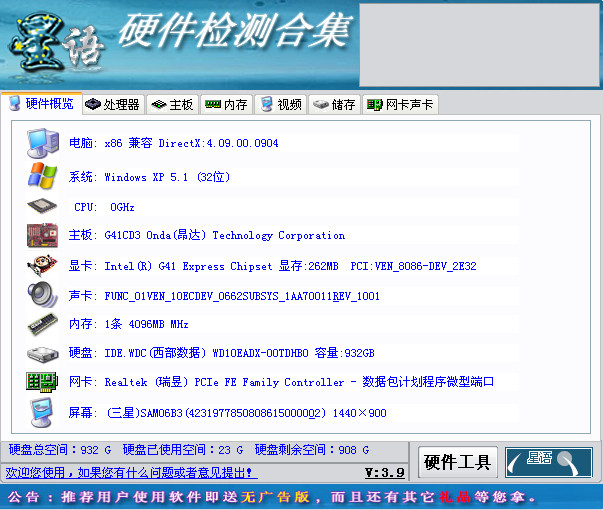Image resolution: width=603 pixels, height=510 pixels.
Task: Switch to the 内存 tab
Action: pyautogui.click(x=226, y=105)
